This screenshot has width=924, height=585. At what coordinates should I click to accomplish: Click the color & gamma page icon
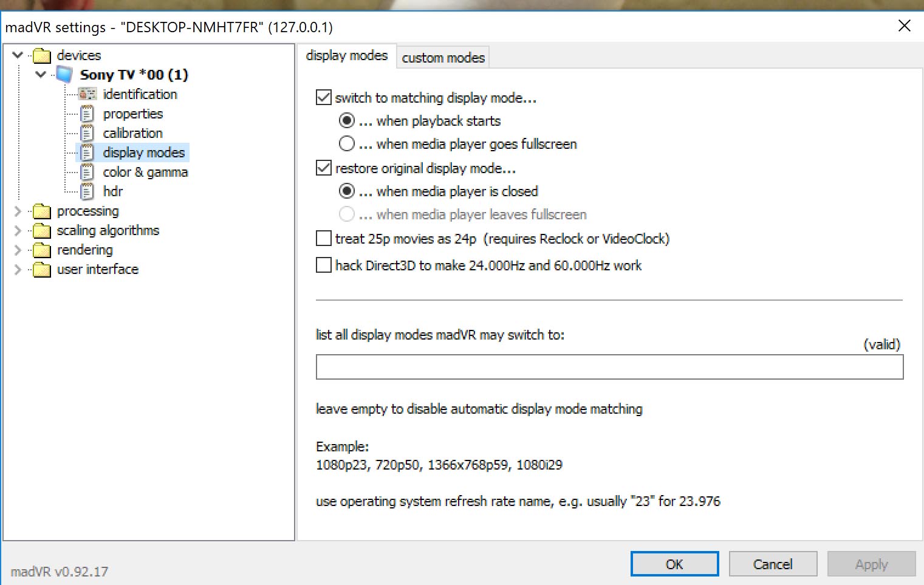tap(87, 172)
